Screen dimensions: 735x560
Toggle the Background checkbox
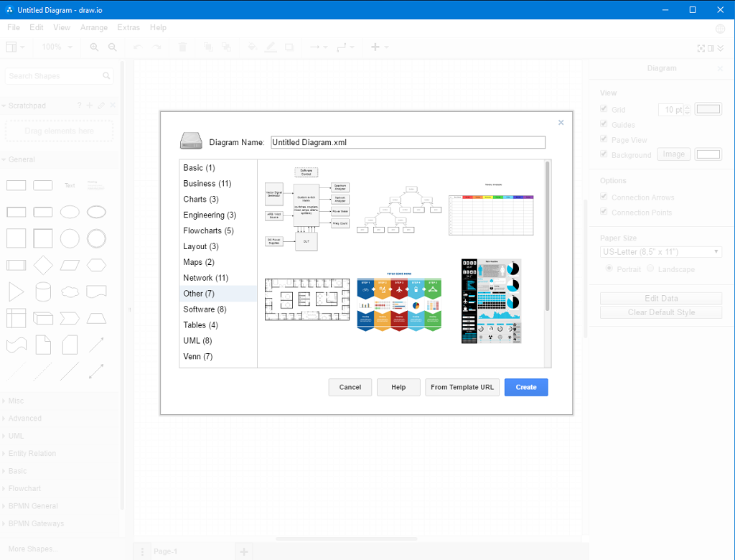pos(604,154)
